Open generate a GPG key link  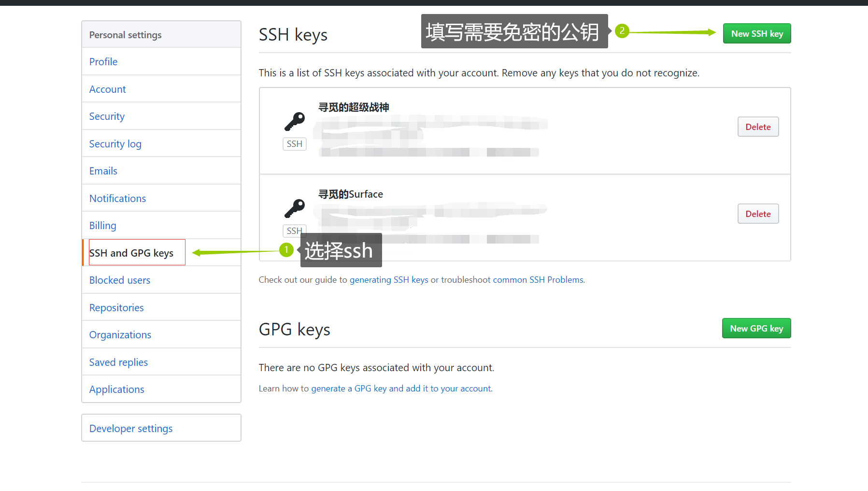[401, 389]
